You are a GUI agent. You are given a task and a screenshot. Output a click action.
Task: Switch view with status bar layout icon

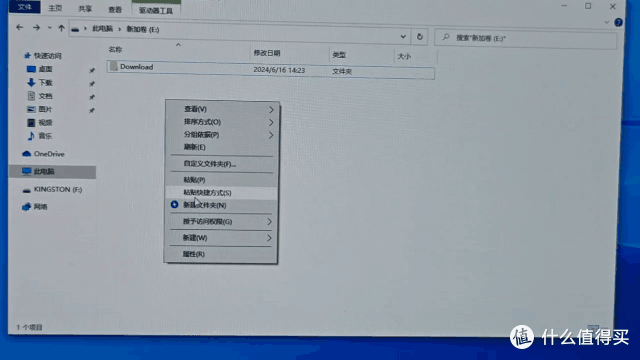coord(593,328)
